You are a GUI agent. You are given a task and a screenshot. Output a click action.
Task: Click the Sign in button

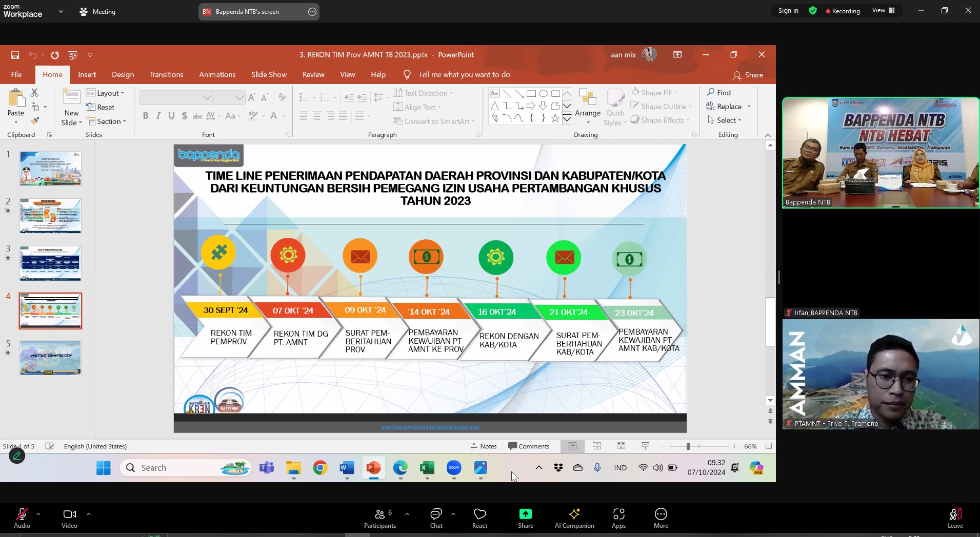click(788, 11)
